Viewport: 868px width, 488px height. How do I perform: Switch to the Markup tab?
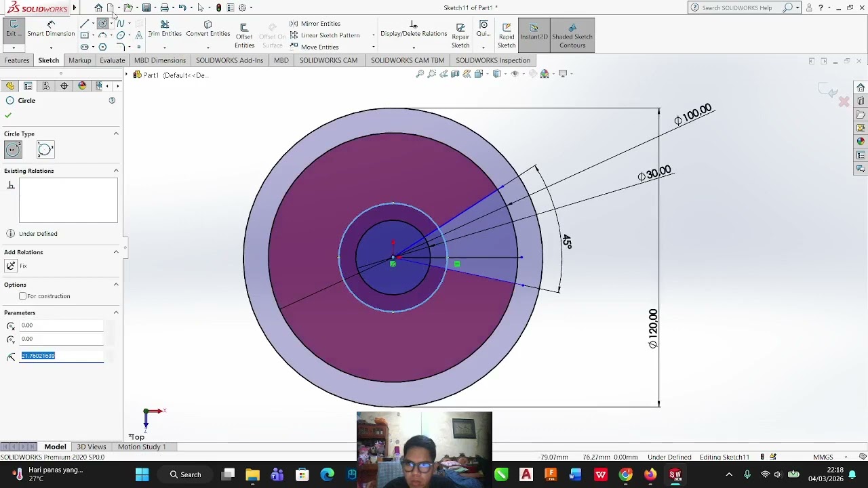tap(79, 60)
